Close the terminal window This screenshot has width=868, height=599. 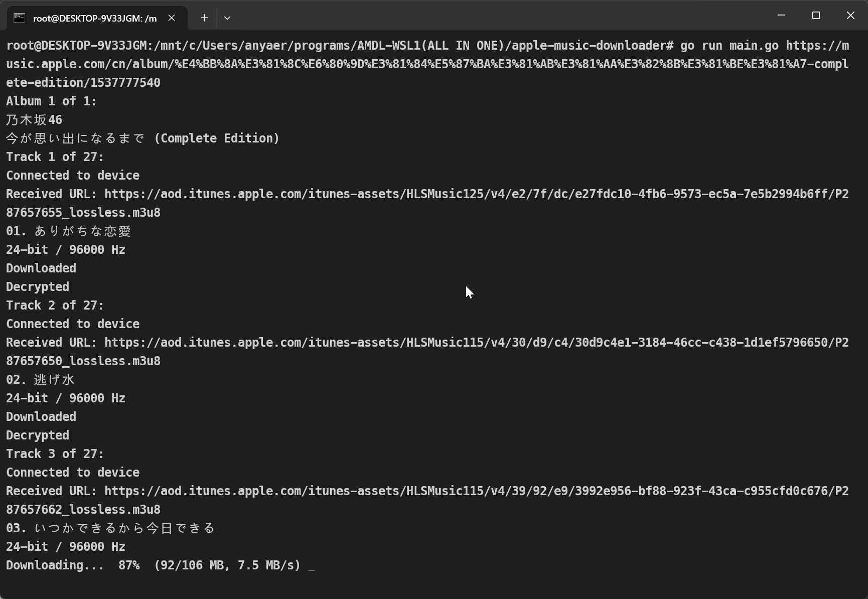pyautogui.click(x=850, y=16)
